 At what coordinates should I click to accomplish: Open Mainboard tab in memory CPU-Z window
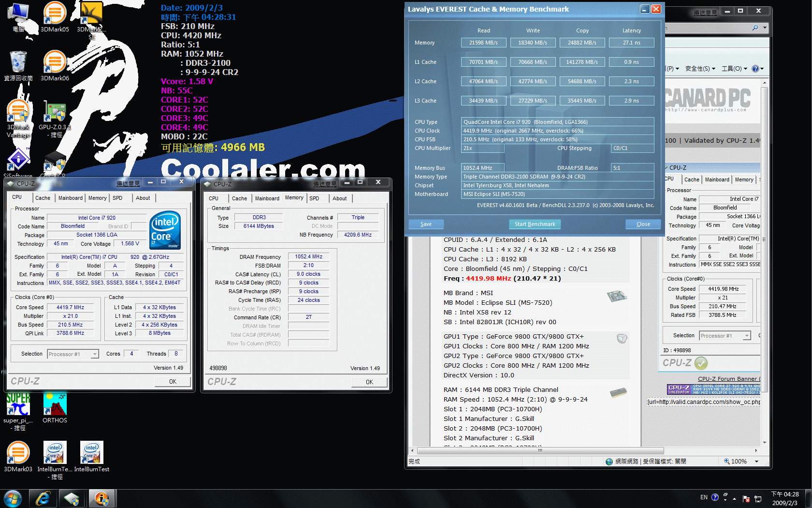[x=267, y=198]
